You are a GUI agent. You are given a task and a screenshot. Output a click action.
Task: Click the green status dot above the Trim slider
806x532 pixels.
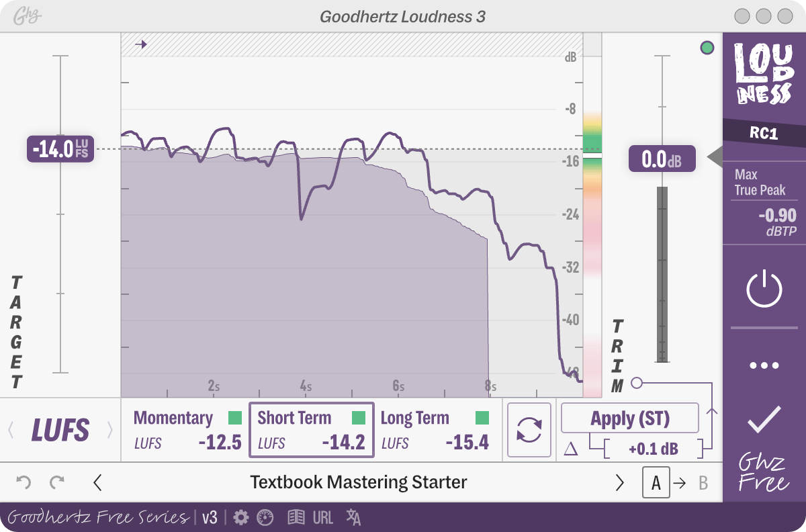point(707,48)
